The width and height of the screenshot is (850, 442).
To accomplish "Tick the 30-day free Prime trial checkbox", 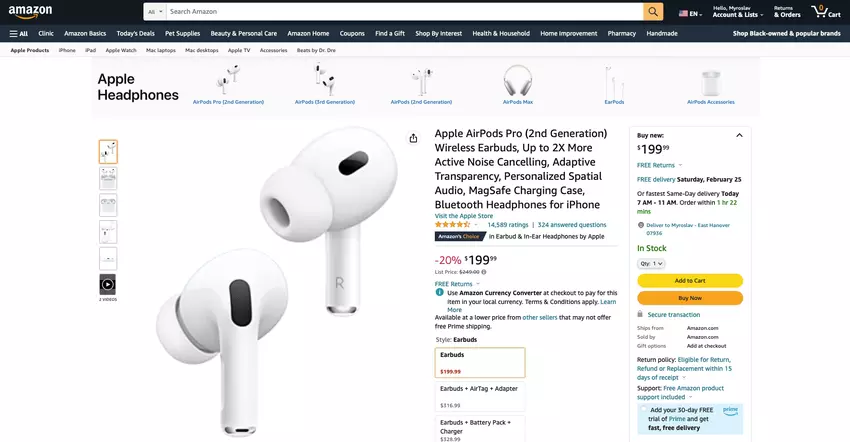I will click(x=643, y=409).
